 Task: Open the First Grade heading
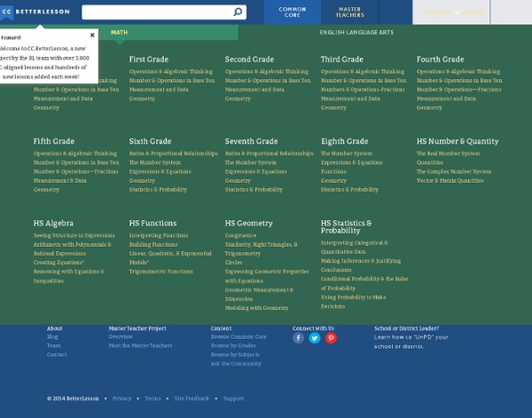(x=149, y=59)
